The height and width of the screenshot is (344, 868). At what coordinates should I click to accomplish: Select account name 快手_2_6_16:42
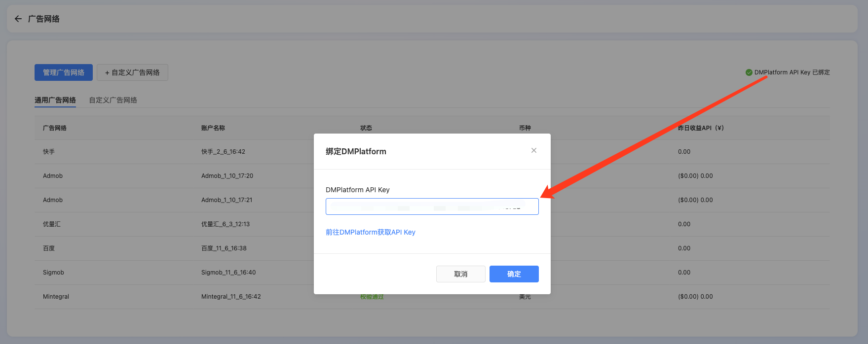click(223, 152)
